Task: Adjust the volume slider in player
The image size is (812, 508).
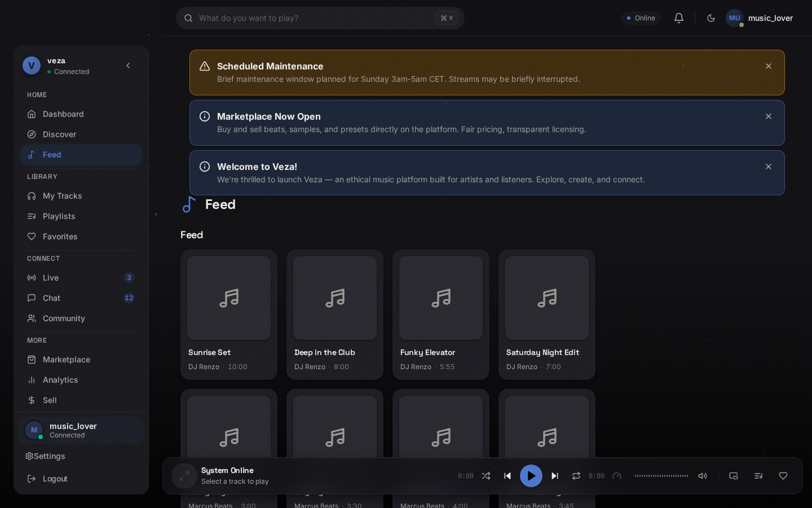Action: pyautogui.click(x=661, y=476)
